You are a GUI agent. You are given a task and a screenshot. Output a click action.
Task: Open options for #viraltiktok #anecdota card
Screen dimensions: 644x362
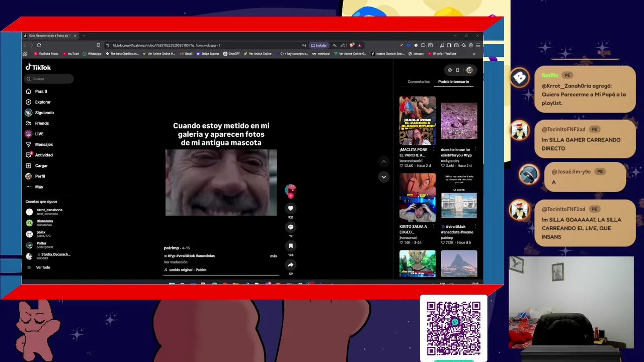tap(475, 226)
